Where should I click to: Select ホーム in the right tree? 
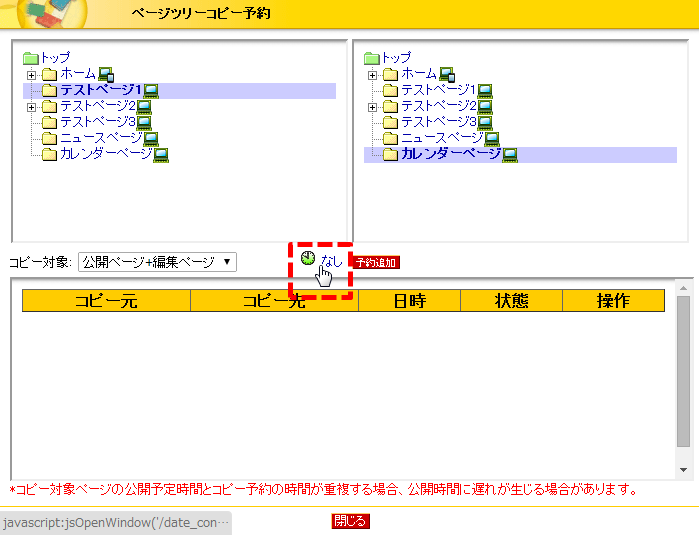(x=419, y=74)
